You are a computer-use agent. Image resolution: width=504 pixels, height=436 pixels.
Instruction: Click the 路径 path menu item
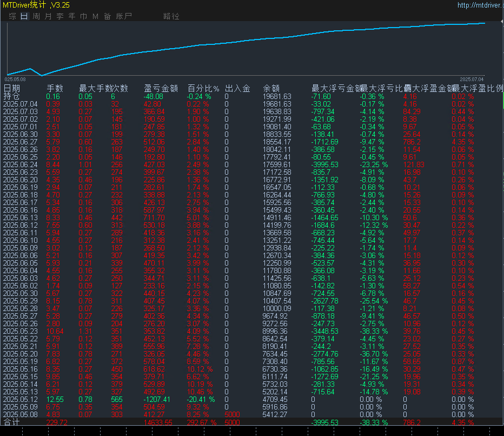(x=171, y=16)
